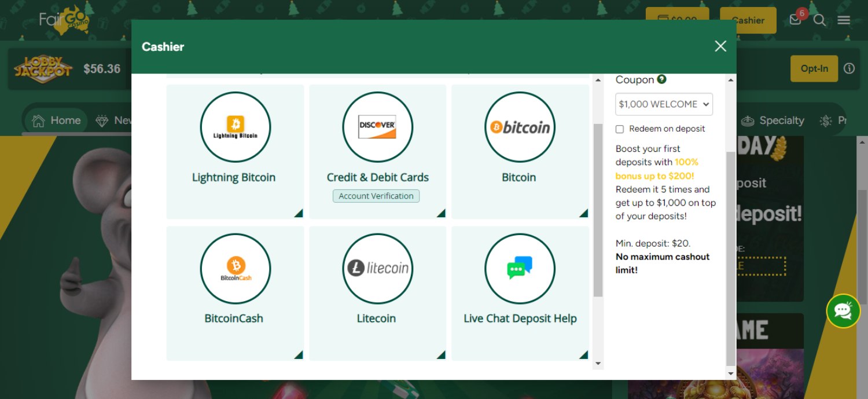Click the payment list scrollbar up arrow

click(598, 79)
